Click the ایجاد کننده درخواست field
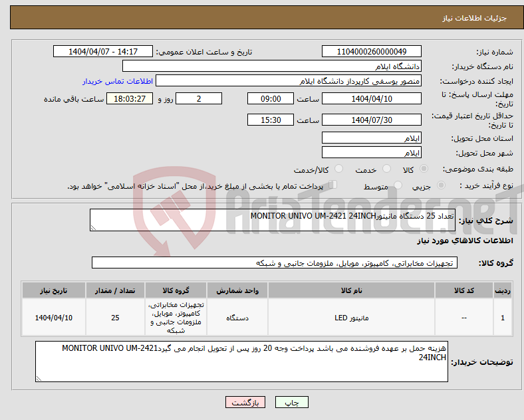Screen dimensions: 524x420 (289, 81)
